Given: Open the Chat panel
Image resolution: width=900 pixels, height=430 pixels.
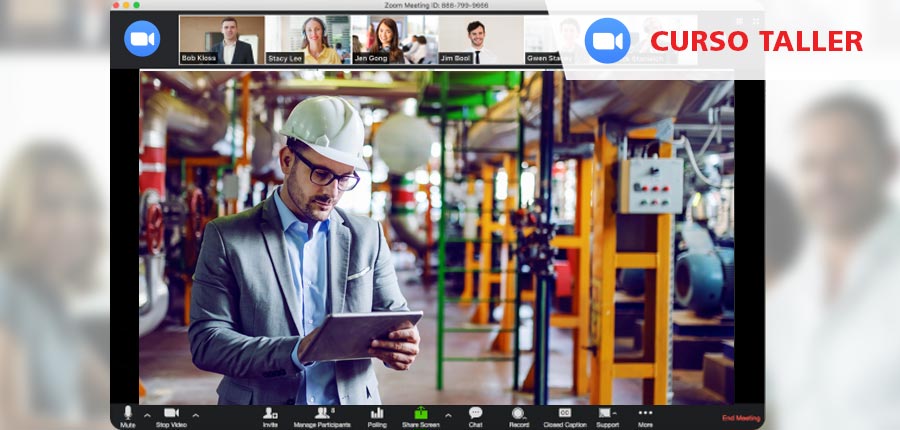Looking at the screenshot, I should pos(475,414).
